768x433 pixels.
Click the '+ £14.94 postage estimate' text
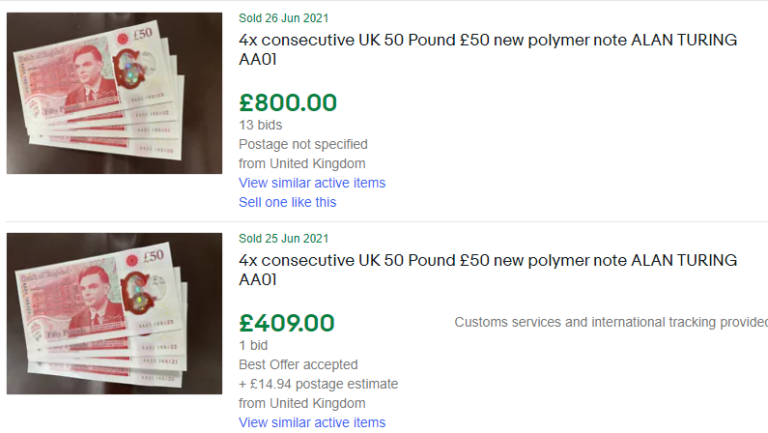point(318,384)
